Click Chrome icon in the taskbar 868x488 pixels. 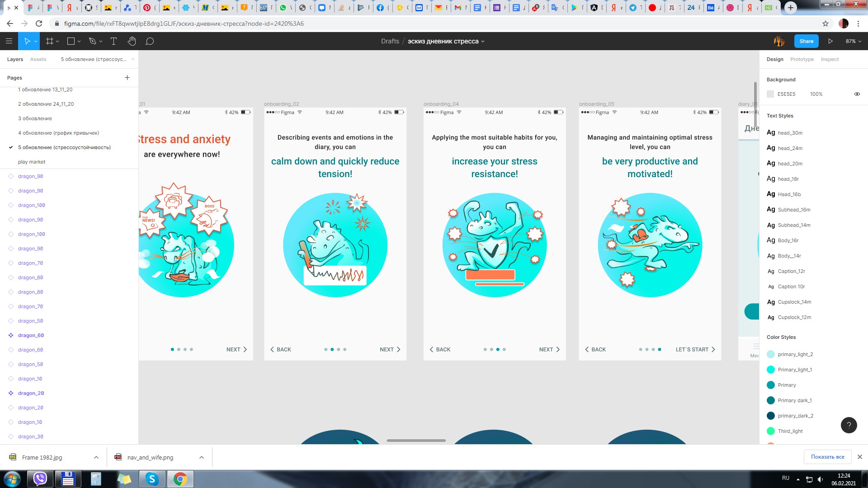pos(180,479)
